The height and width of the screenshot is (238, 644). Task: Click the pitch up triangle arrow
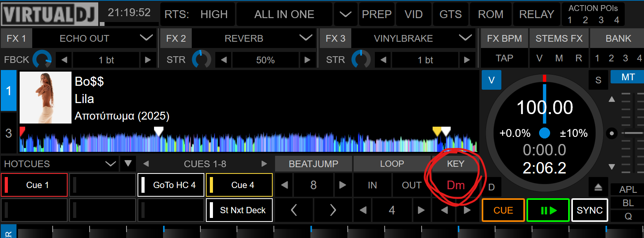[x=612, y=99]
